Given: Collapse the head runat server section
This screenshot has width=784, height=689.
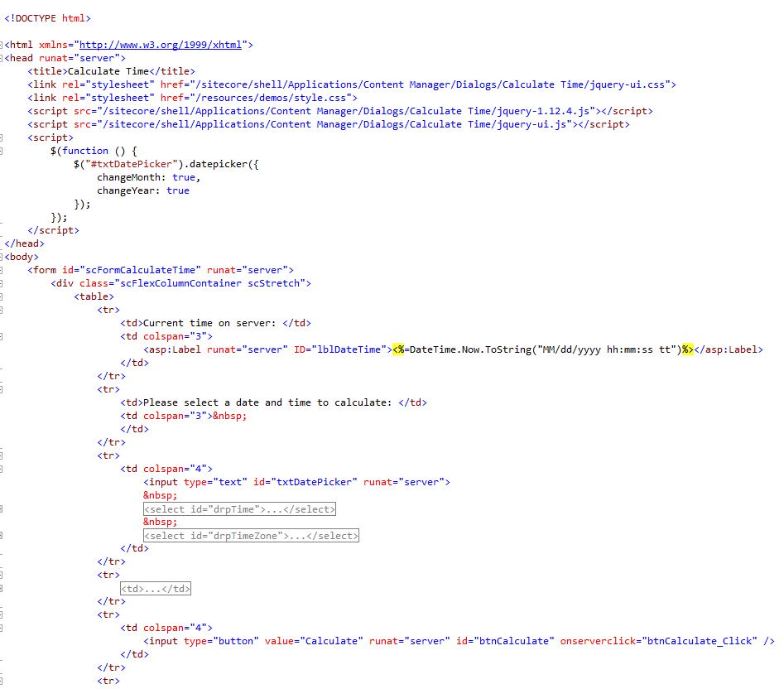Looking at the screenshot, I should (1, 58).
